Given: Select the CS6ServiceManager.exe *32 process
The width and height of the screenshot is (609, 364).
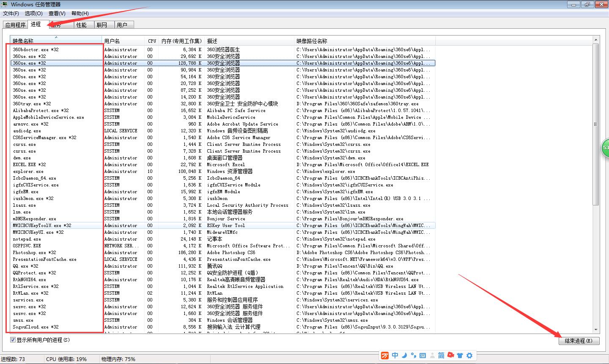Looking at the screenshot, I should click(223, 137).
